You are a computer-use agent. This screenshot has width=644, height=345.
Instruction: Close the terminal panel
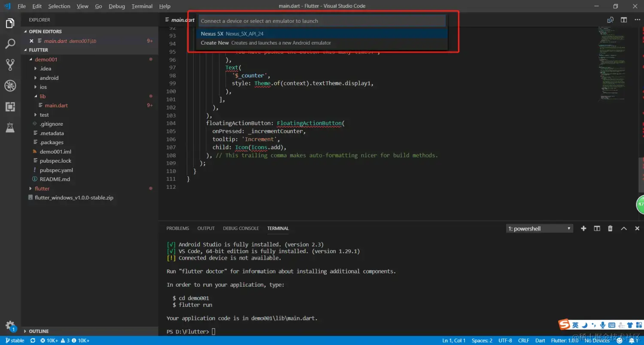[x=637, y=228]
